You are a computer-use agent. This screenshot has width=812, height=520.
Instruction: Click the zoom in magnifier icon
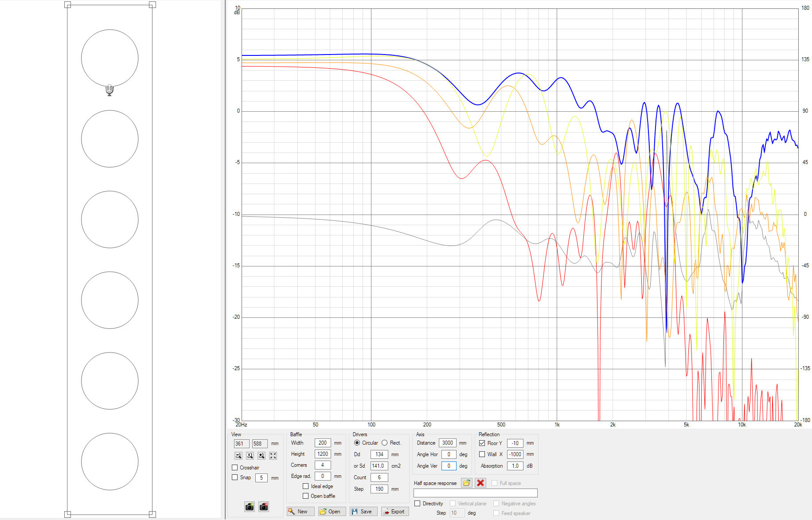tap(262, 456)
